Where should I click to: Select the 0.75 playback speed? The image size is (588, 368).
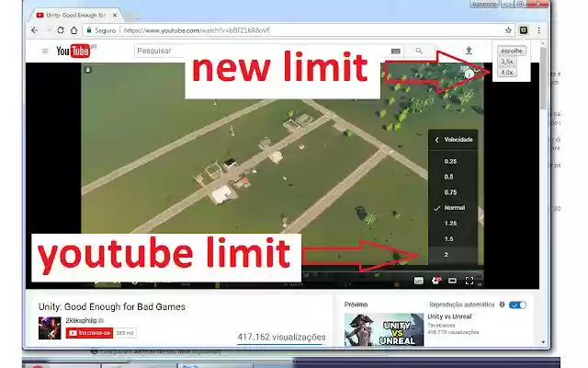(x=453, y=192)
